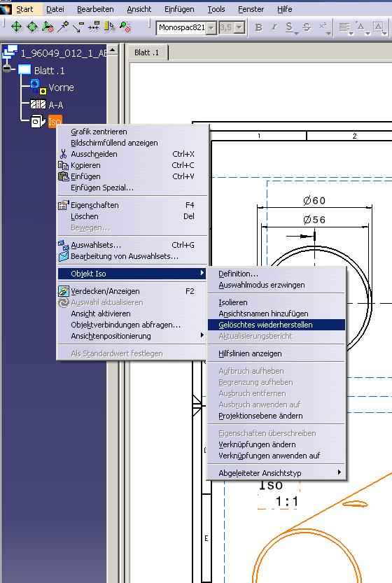The height and width of the screenshot is (583, 392).
Task: Click the 1:1 scale label text
Action: point(287,502)
